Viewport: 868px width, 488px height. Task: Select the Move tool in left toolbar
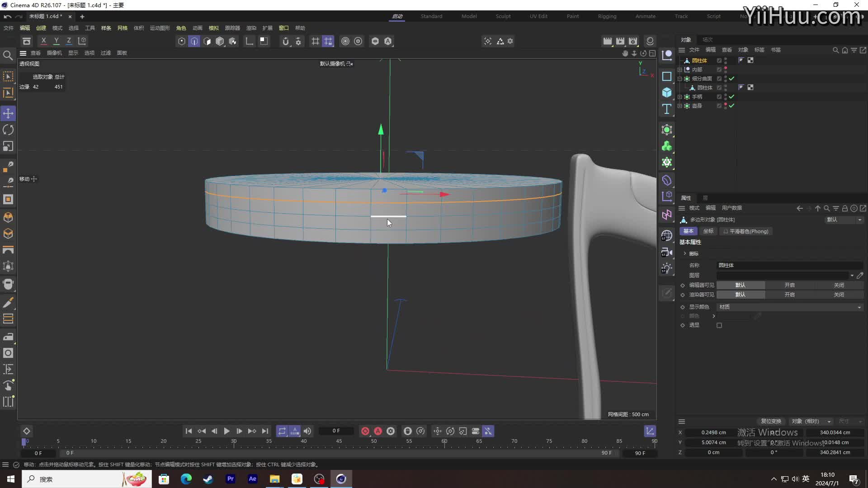(x=8, y=113)
